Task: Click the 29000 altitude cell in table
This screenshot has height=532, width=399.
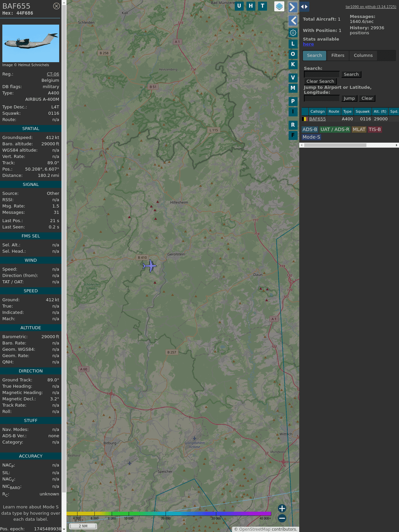Action: tap(381, 119)
